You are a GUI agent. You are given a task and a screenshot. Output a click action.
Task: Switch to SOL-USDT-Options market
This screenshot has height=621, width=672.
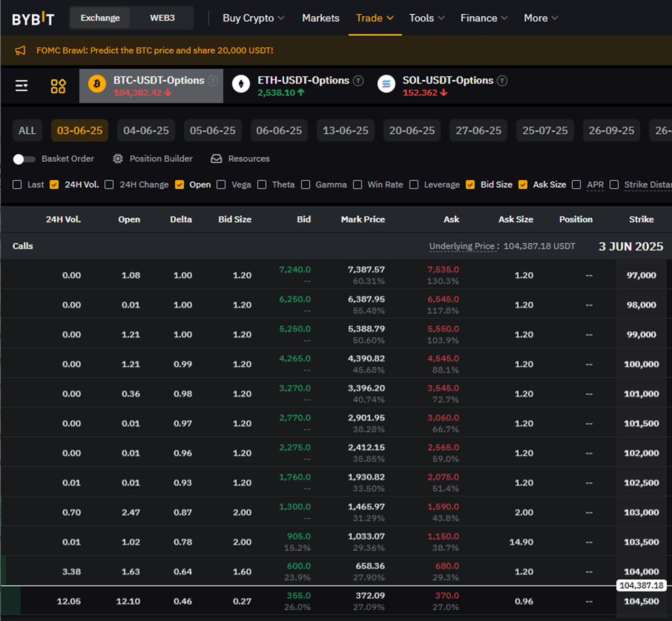(442, 85)
